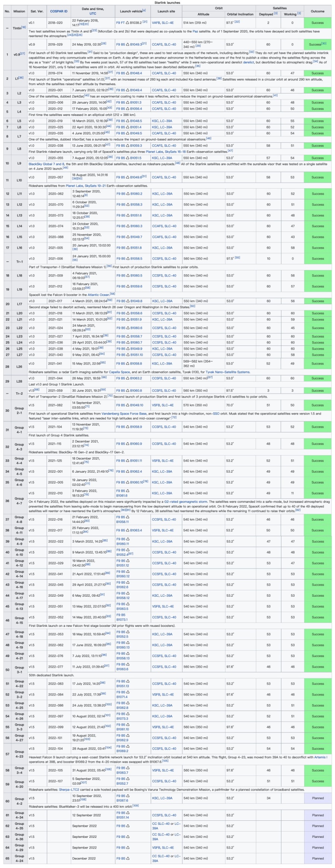Follow the Paz satellite link
335x868 pixels.
coord(195,31)
